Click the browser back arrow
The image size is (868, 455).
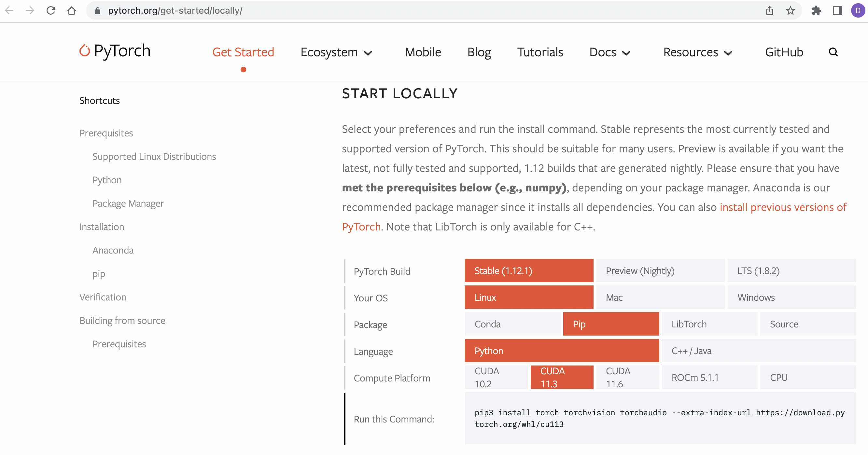pos(10,10)
